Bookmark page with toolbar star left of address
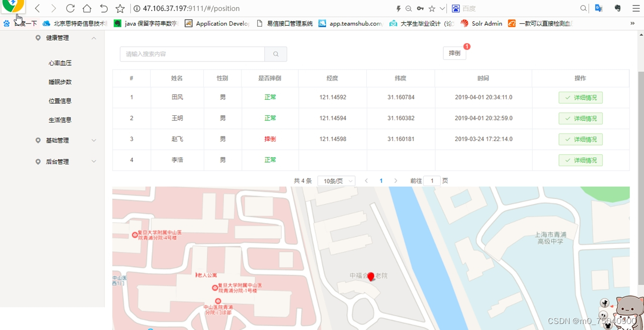The image size is (644, 330). [x=120, y=9]
